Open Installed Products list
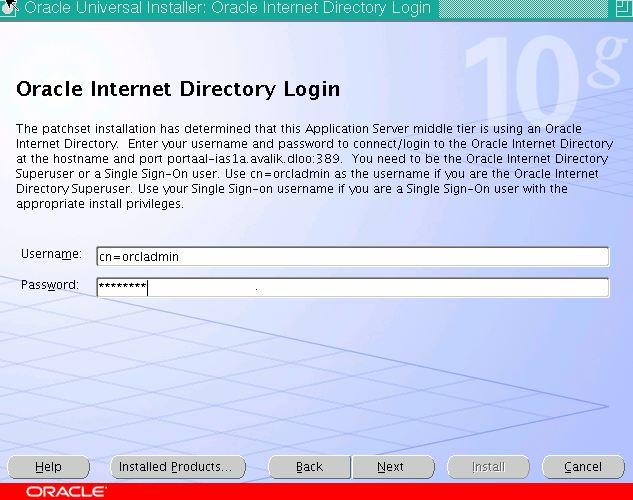633x500 pixels. coord(178,467)
